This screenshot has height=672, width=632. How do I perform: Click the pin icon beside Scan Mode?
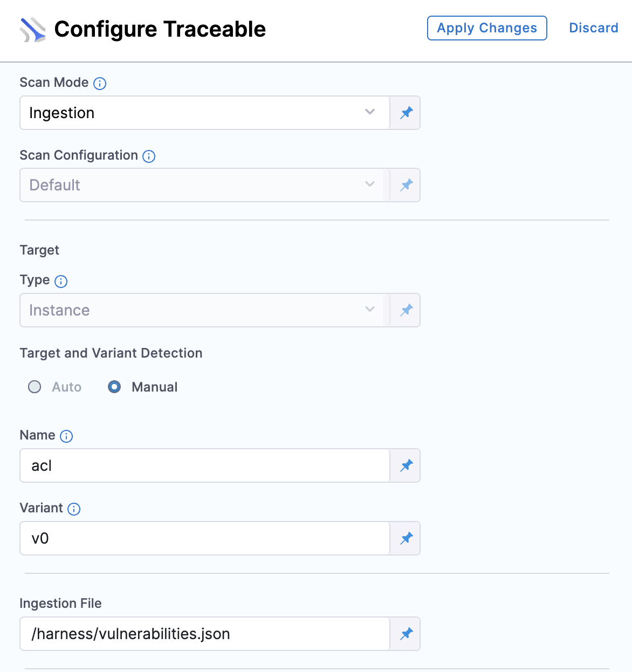pyautogui.click(x=406, y=113)
